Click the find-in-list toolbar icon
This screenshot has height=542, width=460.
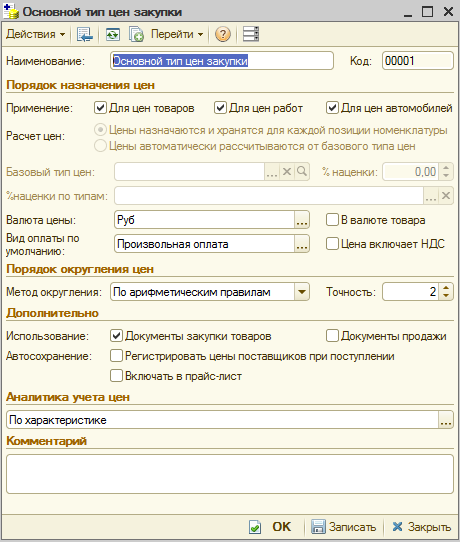[x=85, y=34]
